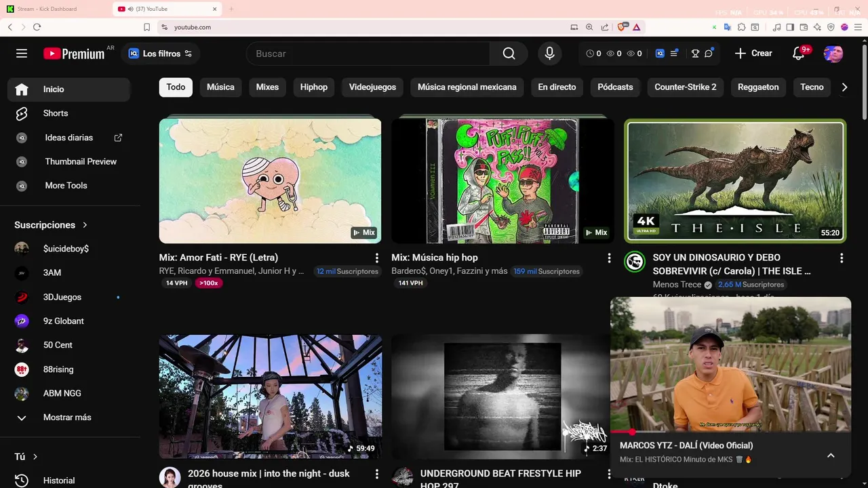Open site settings icon next to youtube.com

point(163,27)
